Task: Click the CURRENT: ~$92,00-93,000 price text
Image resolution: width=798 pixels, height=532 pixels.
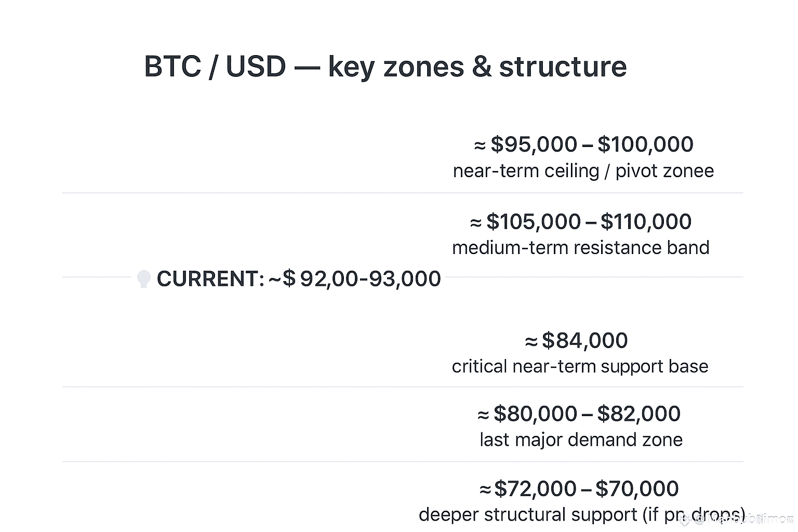Action: click(299, 279)
